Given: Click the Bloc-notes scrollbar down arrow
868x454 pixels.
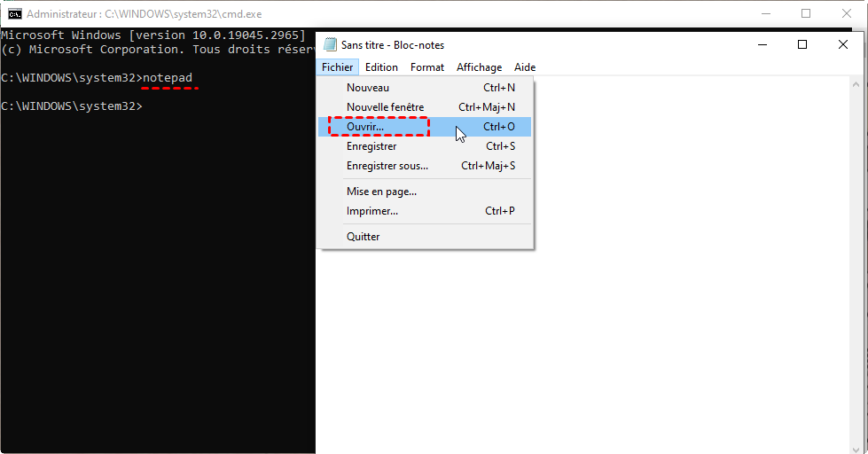Looking at the screenshot, I should tap(856, 449).
